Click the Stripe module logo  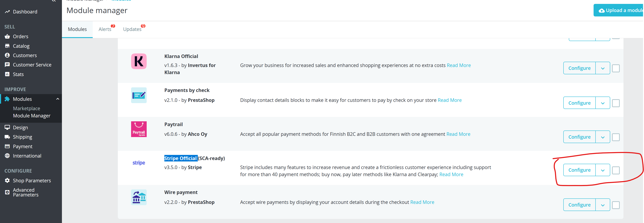139,163
